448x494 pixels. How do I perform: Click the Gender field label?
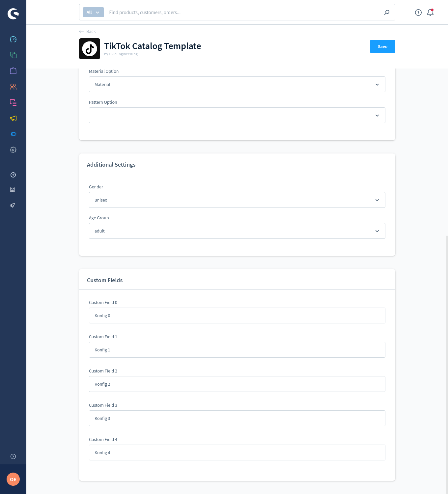pos(96,187)
